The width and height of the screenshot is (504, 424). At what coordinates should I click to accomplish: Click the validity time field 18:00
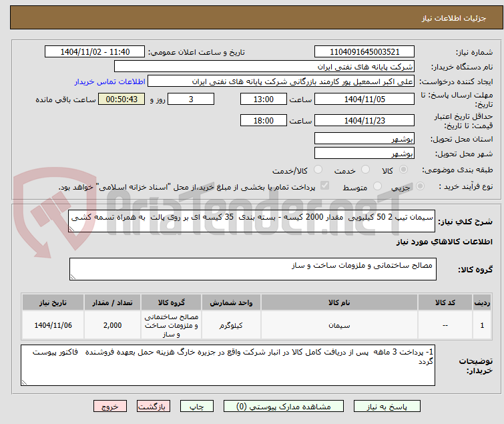(263, 121)
